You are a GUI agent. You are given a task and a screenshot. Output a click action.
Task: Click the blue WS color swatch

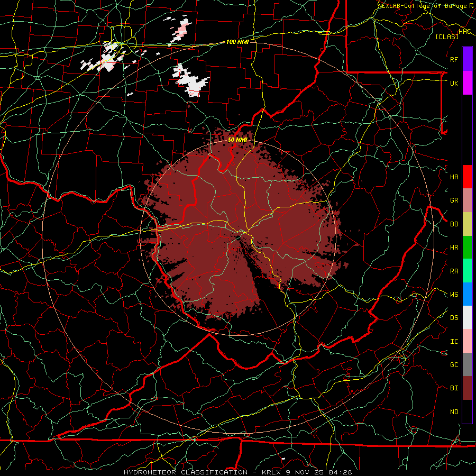(467, 294)
